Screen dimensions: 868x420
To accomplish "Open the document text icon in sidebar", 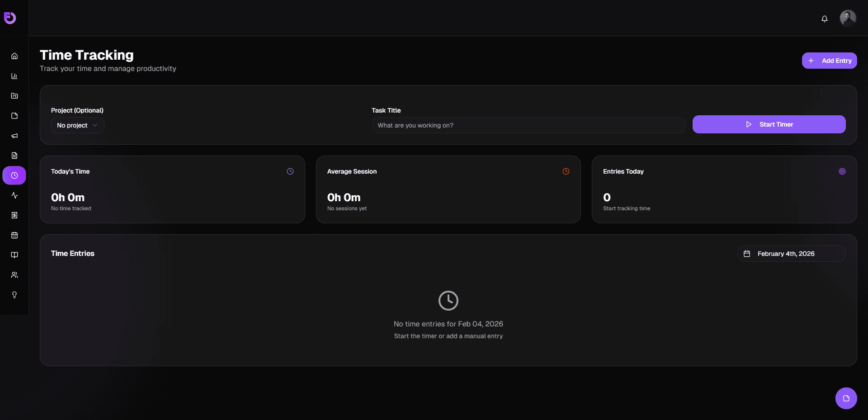I will [x=14, y=156].
